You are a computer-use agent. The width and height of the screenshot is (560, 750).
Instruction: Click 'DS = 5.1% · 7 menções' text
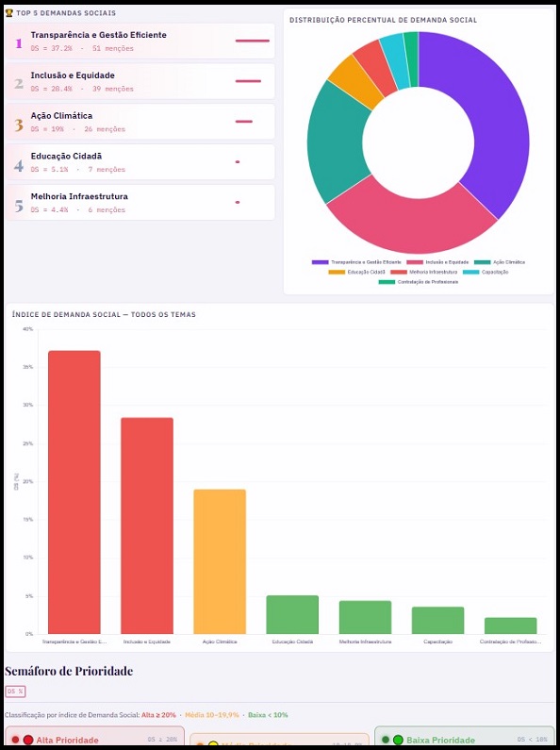point(78,169)
